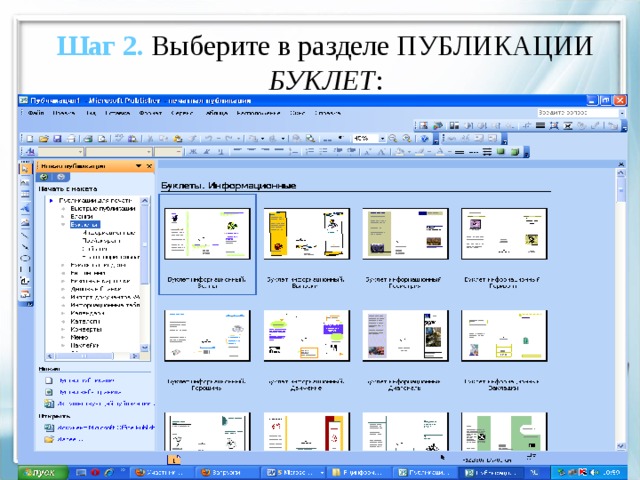Image resolution: width=640 pixels, height=480 pixels.
Task: Click the Save diskette icon
Action: pyautogui.click(x=58, y=139)
